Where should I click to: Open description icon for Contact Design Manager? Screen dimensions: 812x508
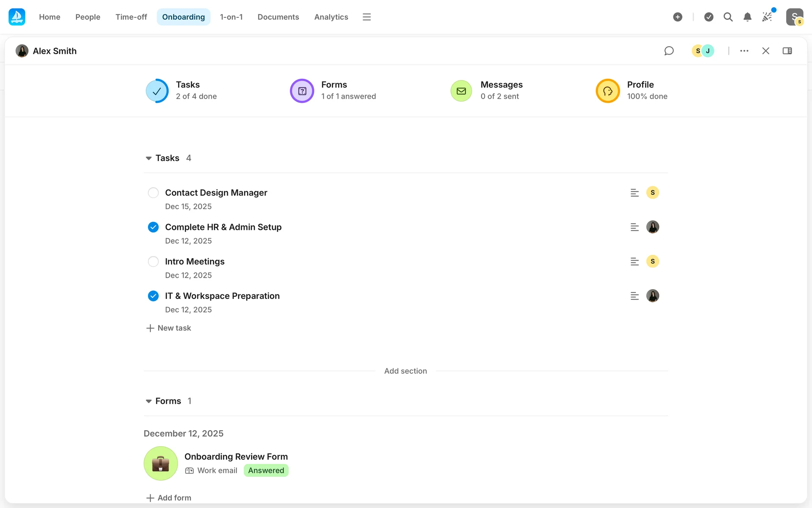pyautogui.click(x=634, y=193)
